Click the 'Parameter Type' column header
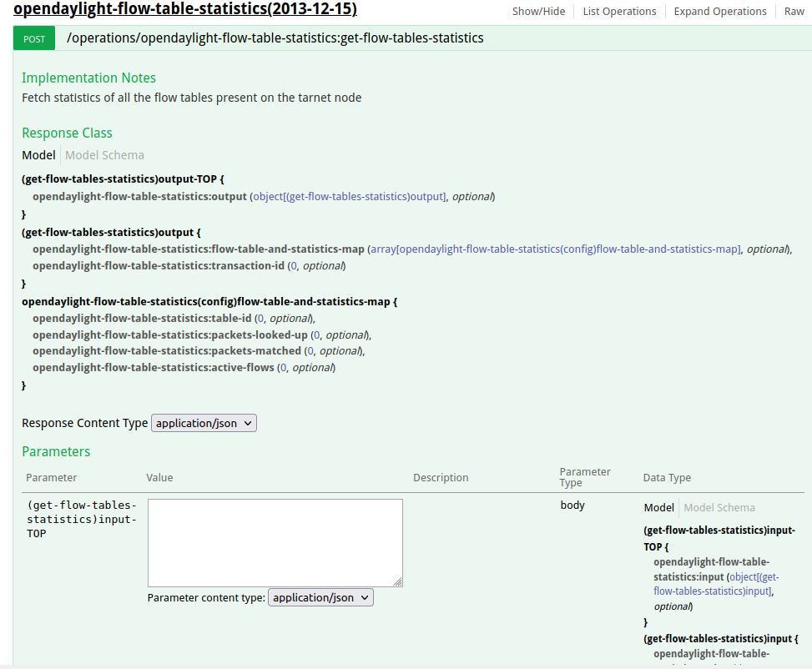 (585, 477)
